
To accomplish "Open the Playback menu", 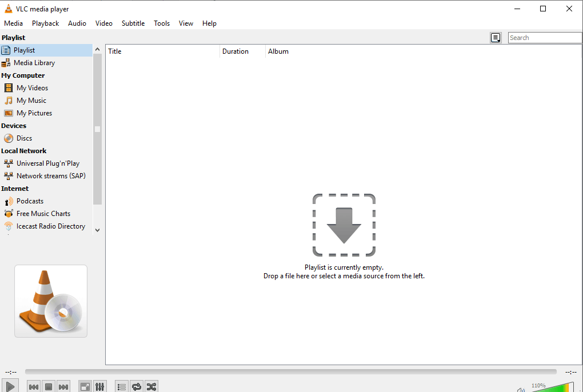I will click(x=45, y=23).
